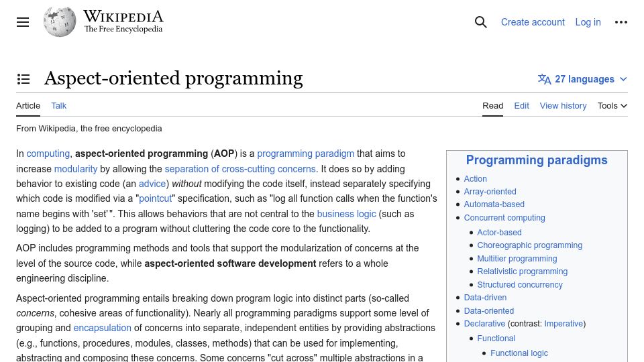Viewport: 644px width, 362px height.
Task: Open the Automata-based link
Action: click(x=494, y=204)
